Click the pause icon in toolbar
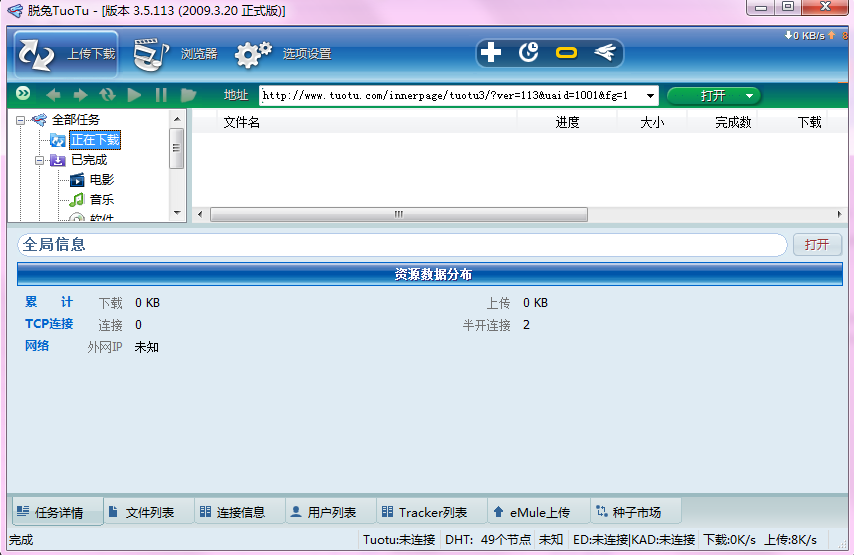 161,95
